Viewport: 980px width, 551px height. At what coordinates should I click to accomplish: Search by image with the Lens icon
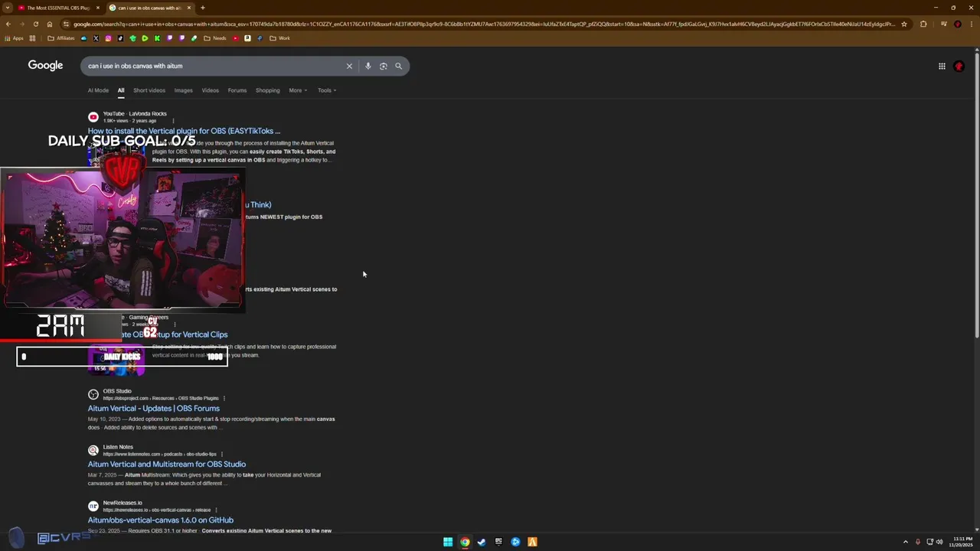tap(384, 66)
